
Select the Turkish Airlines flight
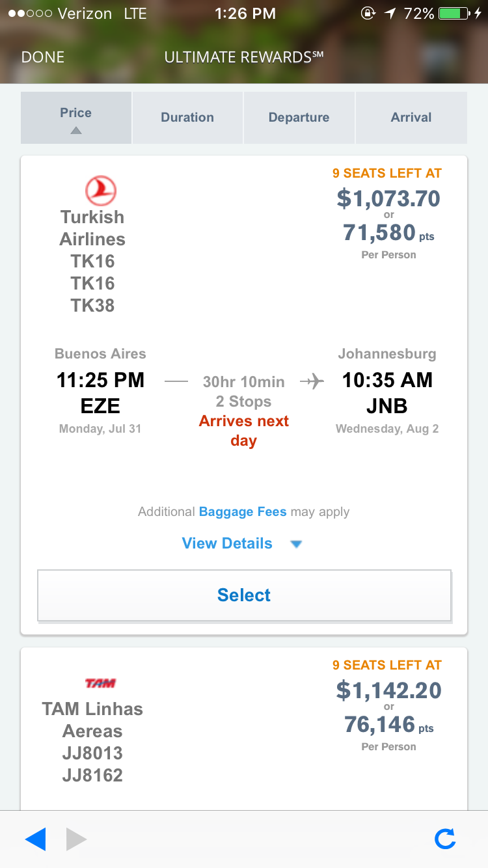click(x=244, y=595)
